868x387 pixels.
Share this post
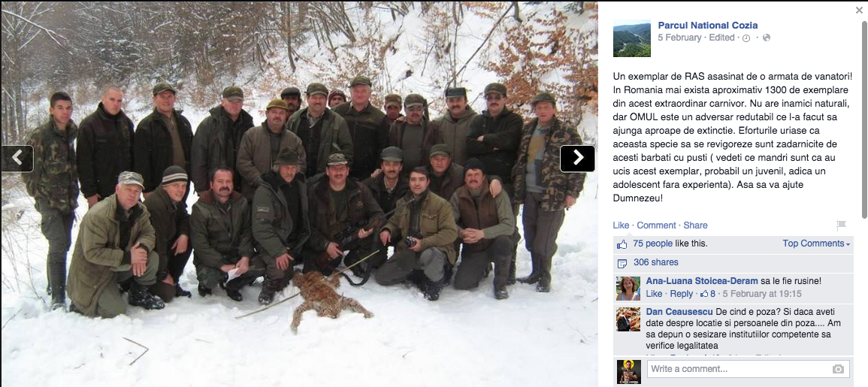695,225
